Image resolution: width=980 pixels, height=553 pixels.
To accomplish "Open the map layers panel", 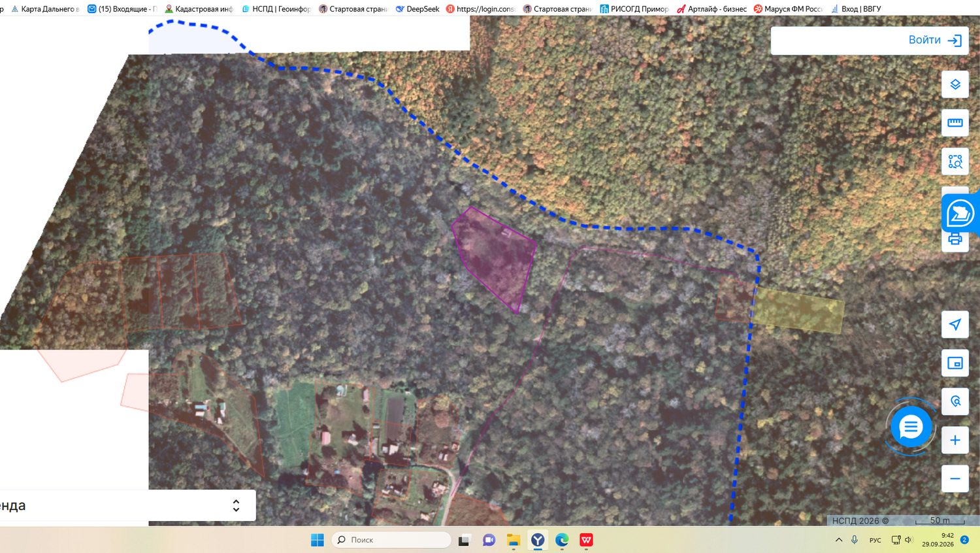I will (x=955, y=84).
